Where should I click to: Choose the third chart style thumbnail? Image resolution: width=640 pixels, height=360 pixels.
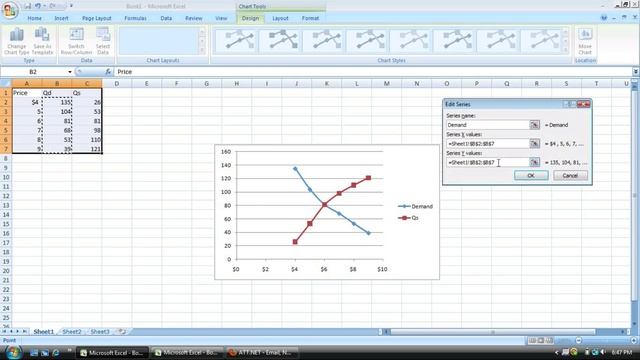pos(324,40)
